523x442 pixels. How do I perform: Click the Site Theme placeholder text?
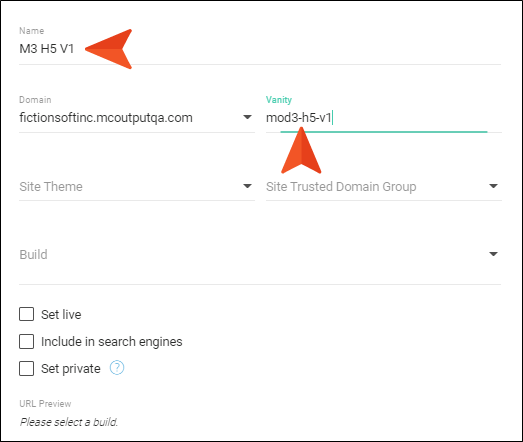point(51,186)
